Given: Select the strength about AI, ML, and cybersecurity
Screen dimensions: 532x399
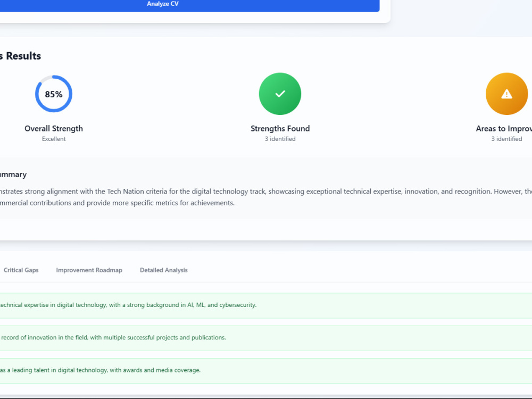Looking at the screenshot, I should pyautogui.click(x=266, y=305).
